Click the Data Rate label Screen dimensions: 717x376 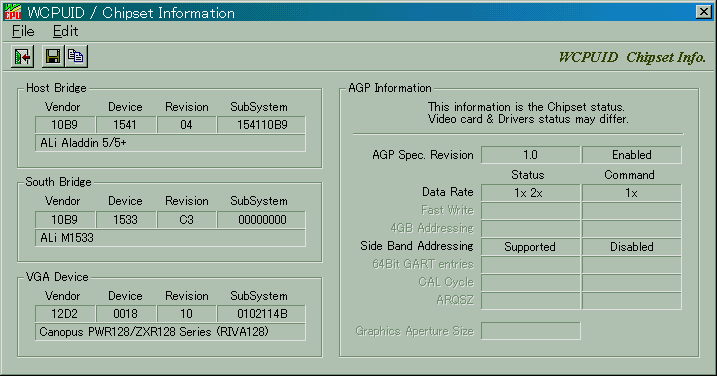(447, 192)
